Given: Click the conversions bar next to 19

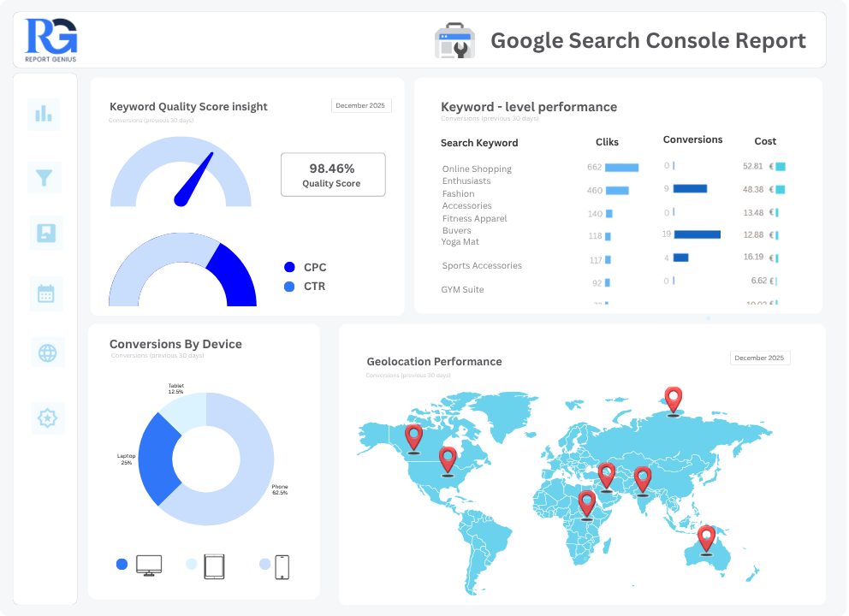Looking at the screenshot, I should pos(698,234).
